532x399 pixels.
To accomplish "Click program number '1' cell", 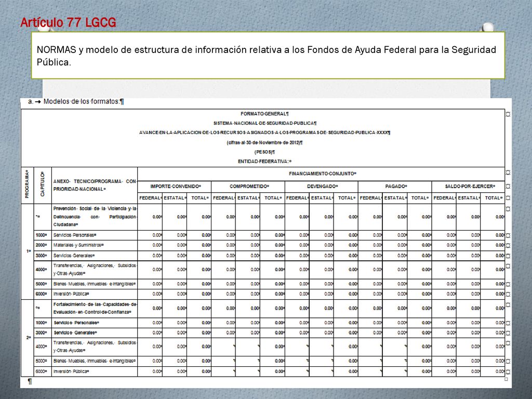I will coord(28,251).
